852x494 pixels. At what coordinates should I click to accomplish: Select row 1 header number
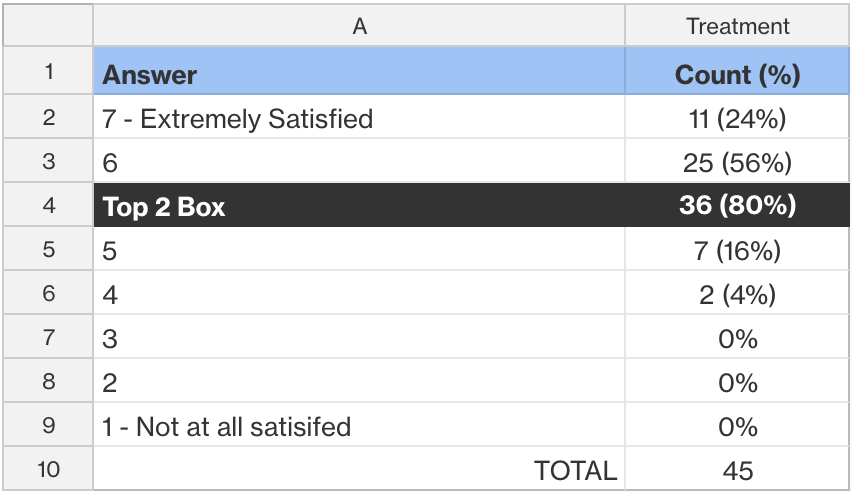(x=48, y=71)
